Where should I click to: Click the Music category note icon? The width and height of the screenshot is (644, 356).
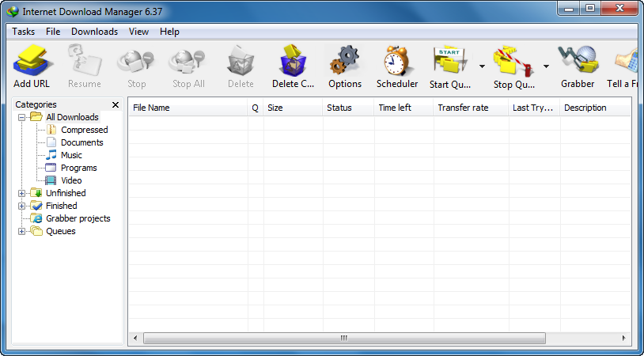(x=51, y=155)
